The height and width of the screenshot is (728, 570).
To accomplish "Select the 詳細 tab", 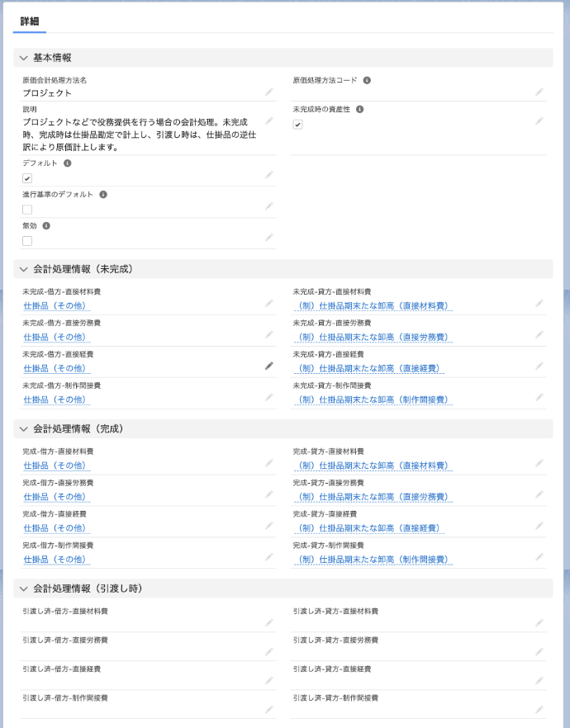I will coord(29,21).
